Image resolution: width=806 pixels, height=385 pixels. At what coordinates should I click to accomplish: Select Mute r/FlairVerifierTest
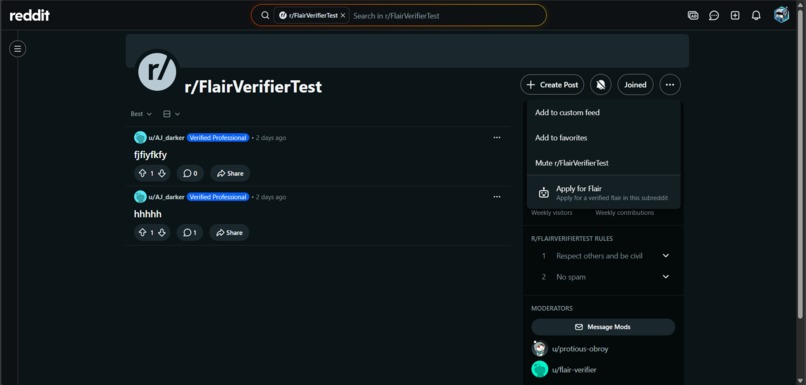(603, 163)
